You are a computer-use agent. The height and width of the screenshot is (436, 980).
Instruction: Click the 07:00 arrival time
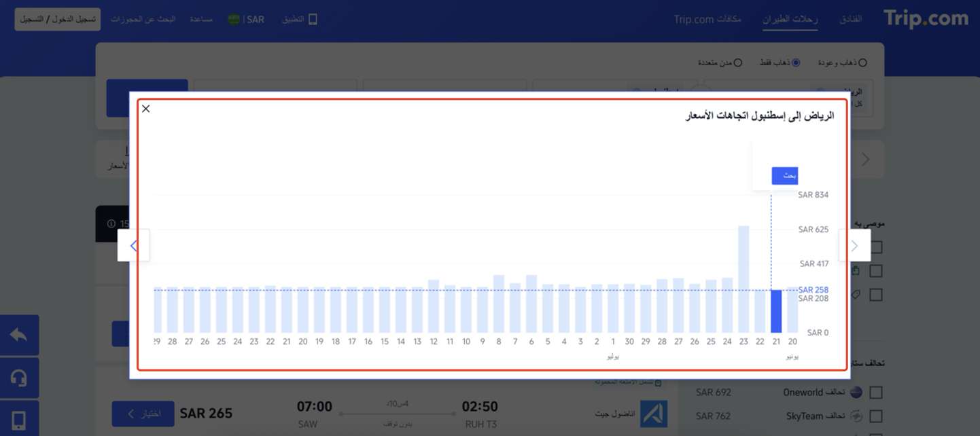tap(315, 407)
